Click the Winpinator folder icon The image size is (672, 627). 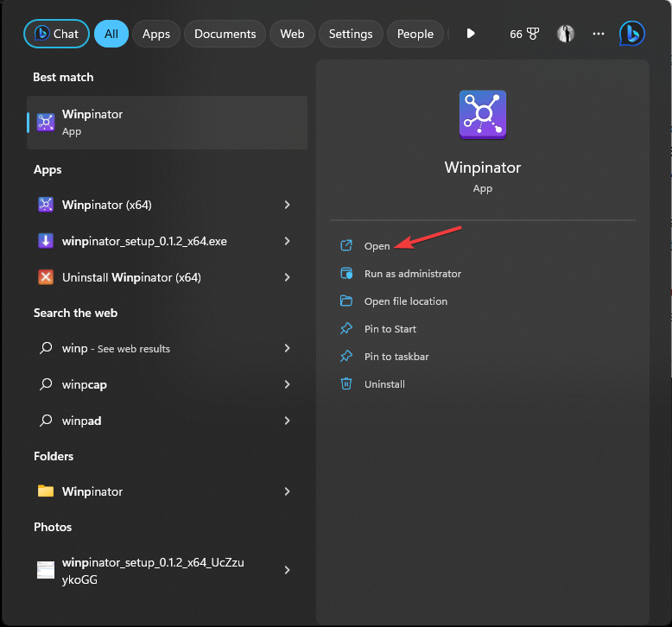tap(46, 491)
